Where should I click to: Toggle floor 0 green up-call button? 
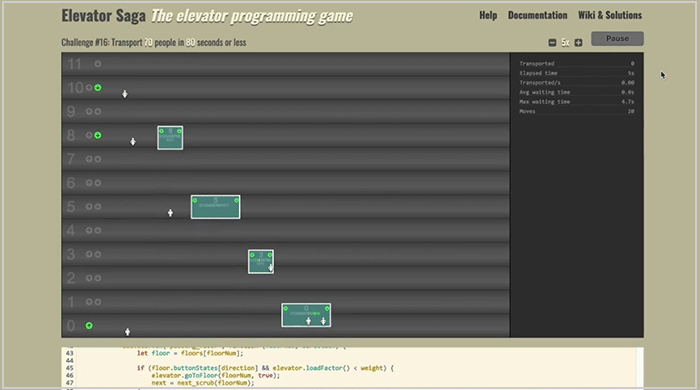[x=89, y=326]
